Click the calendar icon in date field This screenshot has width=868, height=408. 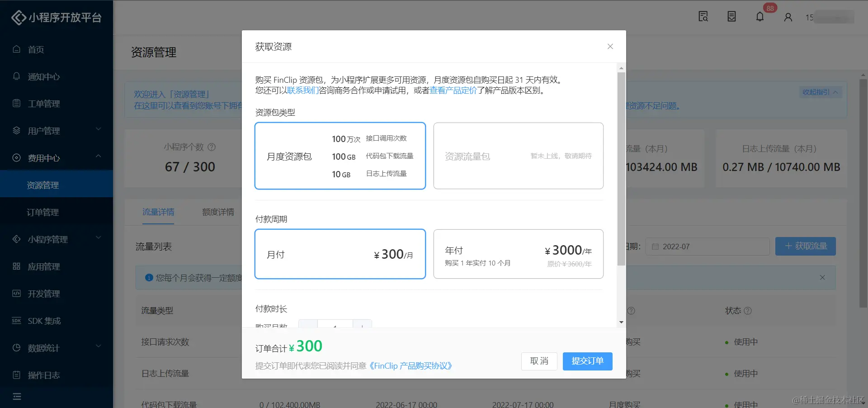(655, 247)
